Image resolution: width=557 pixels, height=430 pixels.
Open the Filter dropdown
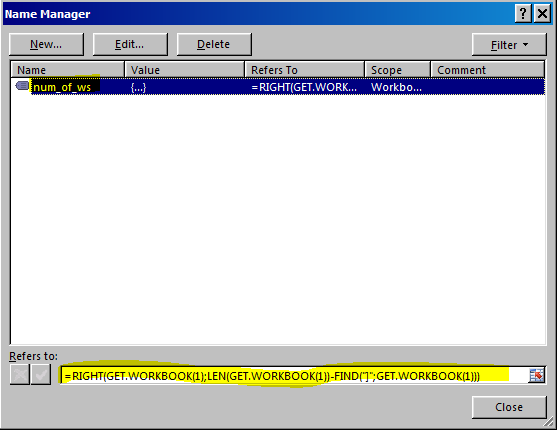pyautogui.click(x=509, y=45)
